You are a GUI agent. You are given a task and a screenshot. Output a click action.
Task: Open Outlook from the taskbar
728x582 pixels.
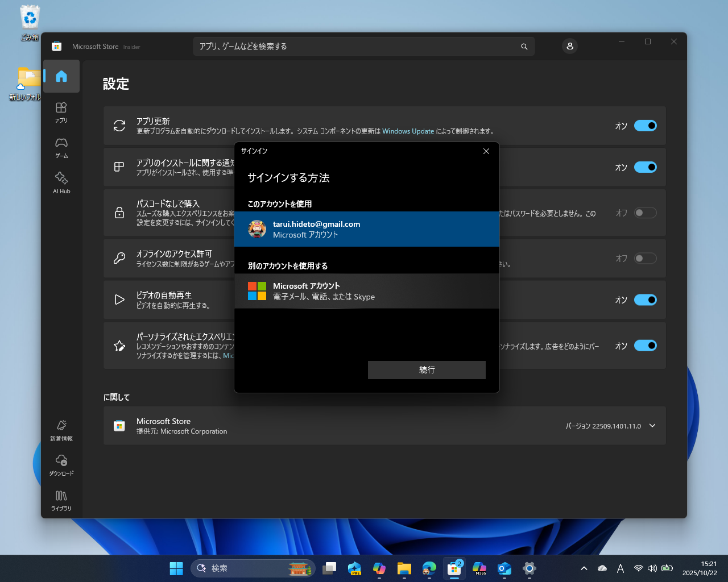[504, 568]
